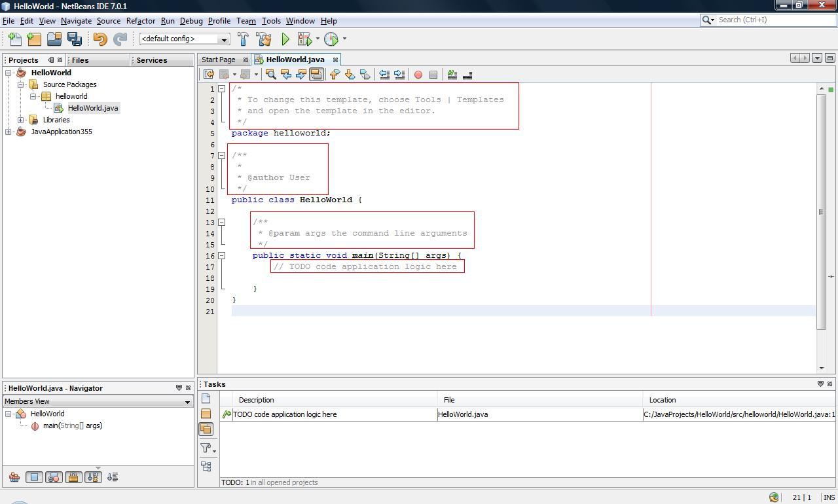Switch to the Start Page tab
Image resolution: width=838 pixels, height=504 pixels.
219,60
